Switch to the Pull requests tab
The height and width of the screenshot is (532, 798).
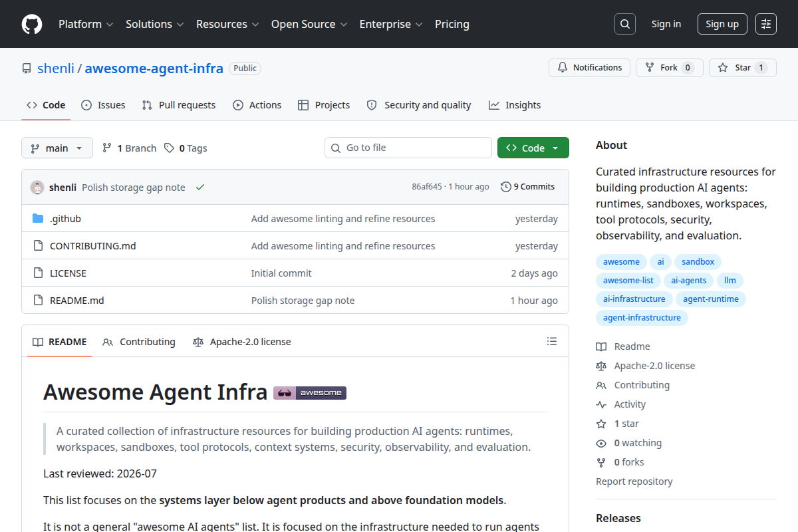click(179, 105)
